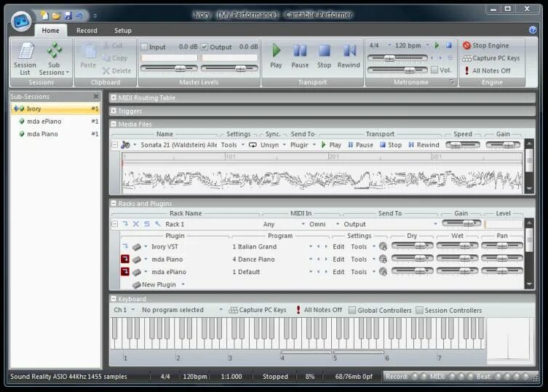This screenshot has width=548, height=392.
Task: Toggle the Output master level checkbox
Action: pyautogui.click(x=204, y=47)
